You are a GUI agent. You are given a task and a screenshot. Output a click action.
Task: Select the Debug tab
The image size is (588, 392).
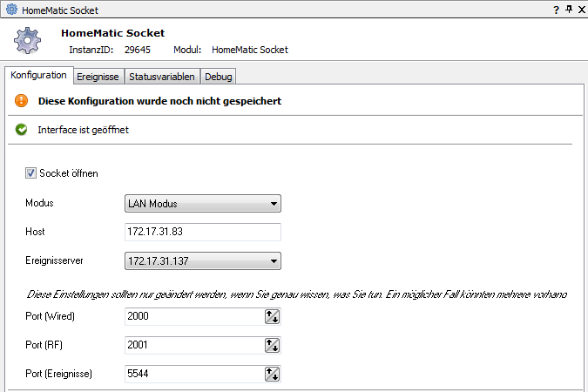click(x=219, y=77)
